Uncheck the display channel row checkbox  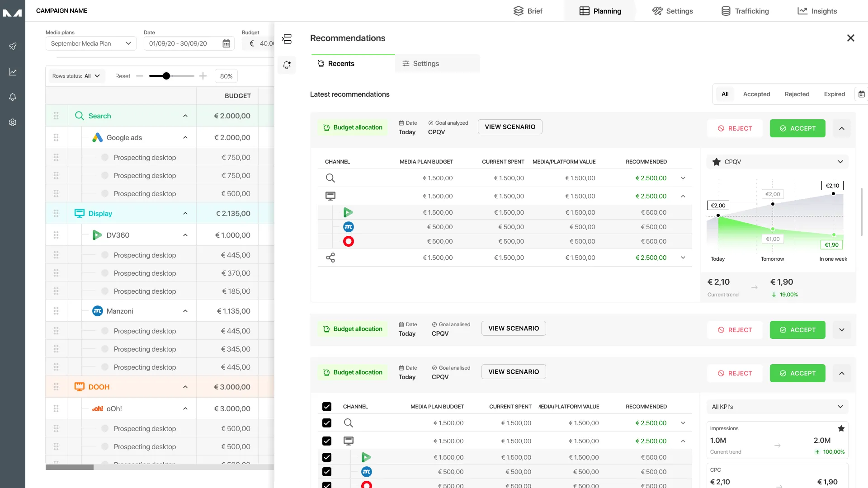point(327,441)
